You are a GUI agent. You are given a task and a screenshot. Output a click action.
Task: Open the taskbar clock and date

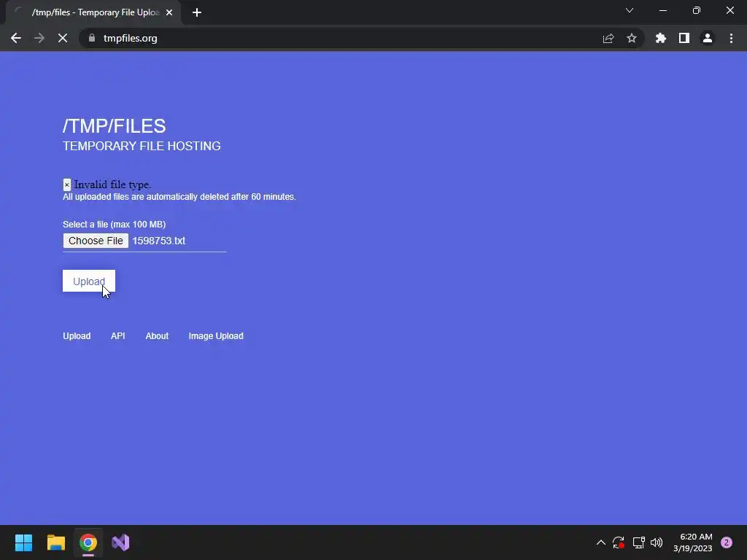(693, 542)
